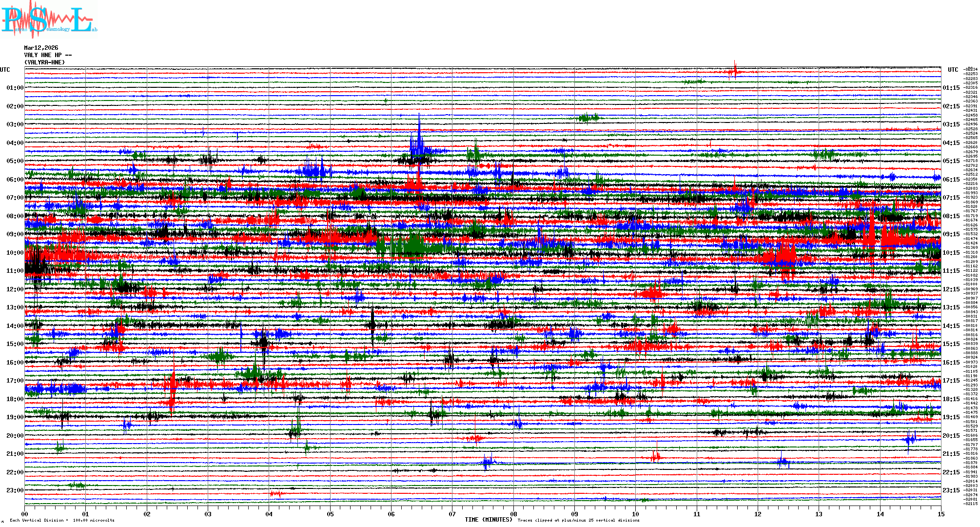
Task: Click minute 00 on bottom time axis
Action: (x=25, y=514)
